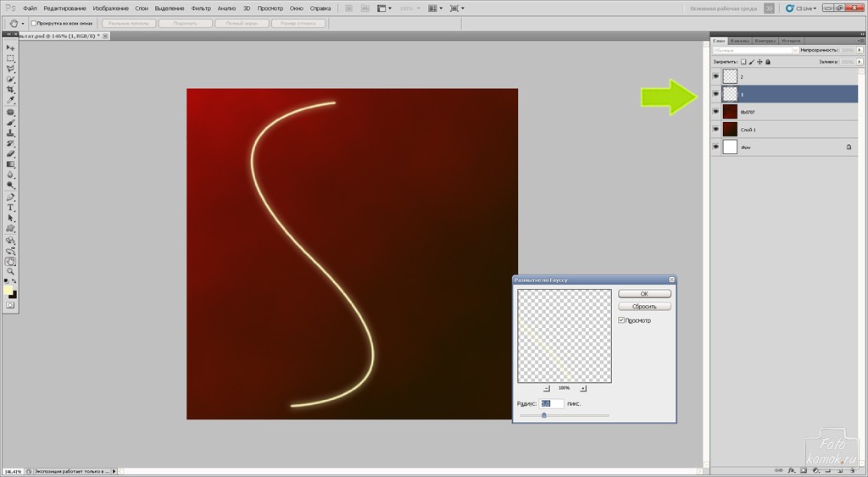Open the Фильтр menu
Image resolution: width=868 pixels, height=477 pixels.
click(x=201, y=8)
